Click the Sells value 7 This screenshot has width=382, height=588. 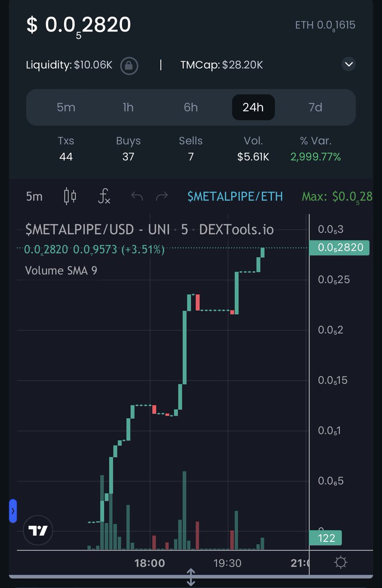[x=191, y=157]
